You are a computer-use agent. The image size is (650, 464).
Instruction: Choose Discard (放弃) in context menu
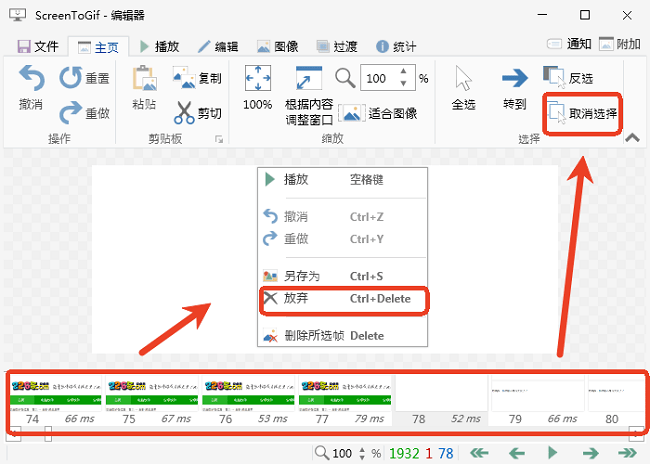[x=342, y=299]
